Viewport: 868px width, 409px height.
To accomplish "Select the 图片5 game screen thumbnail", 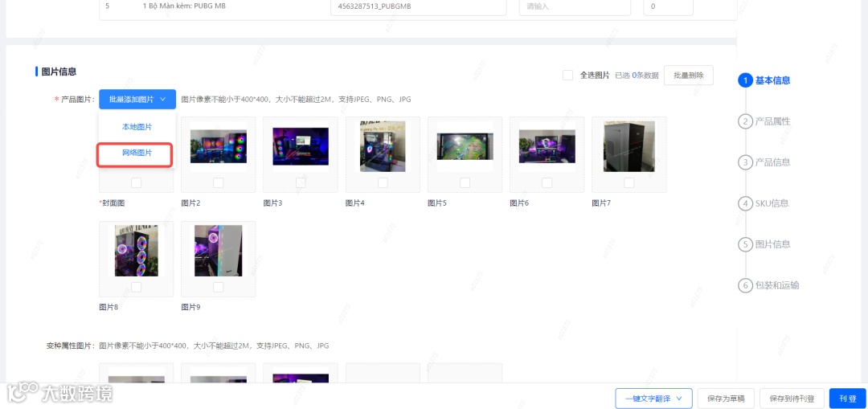I will 465,146.
